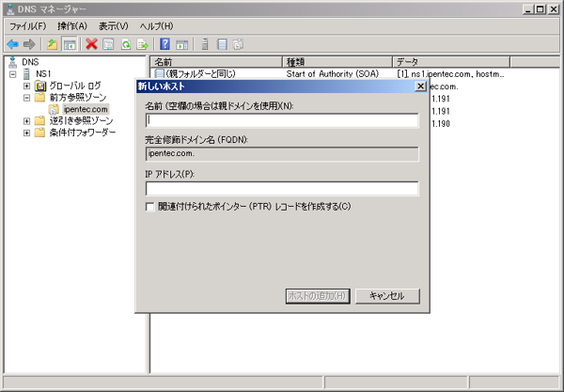Click Start of Authority (SOA) cell
This screenshot has width=564, height=392.
coord(333,73)
